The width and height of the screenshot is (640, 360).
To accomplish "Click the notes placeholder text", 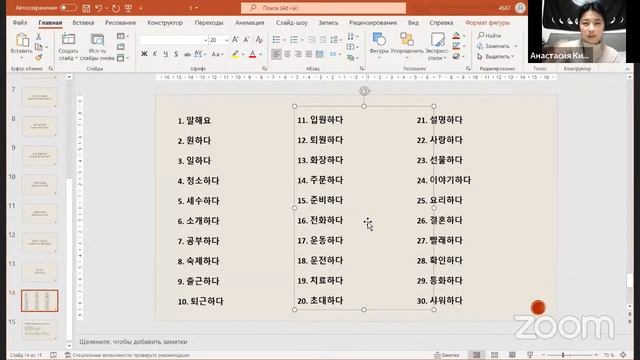I will point(133,342).
